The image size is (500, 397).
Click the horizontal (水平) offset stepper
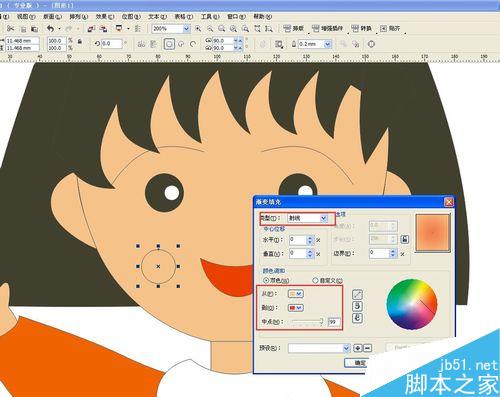(310, 240)
